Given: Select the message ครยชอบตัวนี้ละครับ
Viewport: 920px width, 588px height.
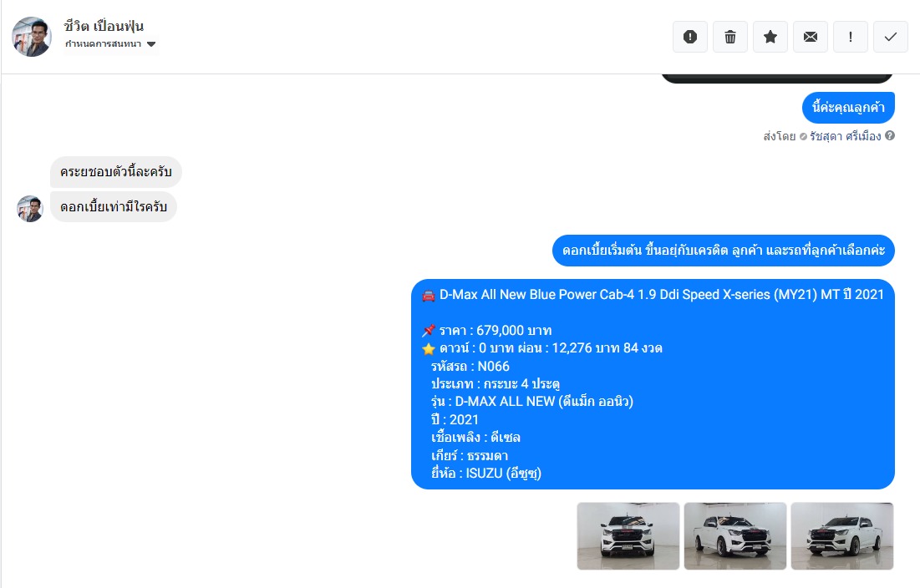Looking at the screenshot, I should tap(115, 172).
